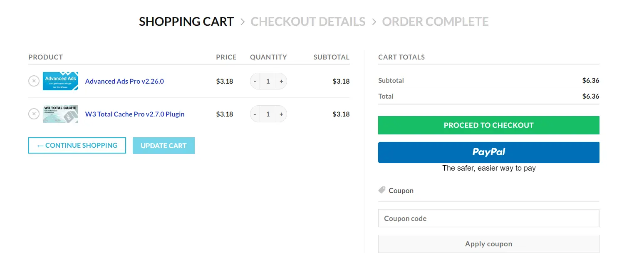Click Proceed to Checkout

point(488,125)
